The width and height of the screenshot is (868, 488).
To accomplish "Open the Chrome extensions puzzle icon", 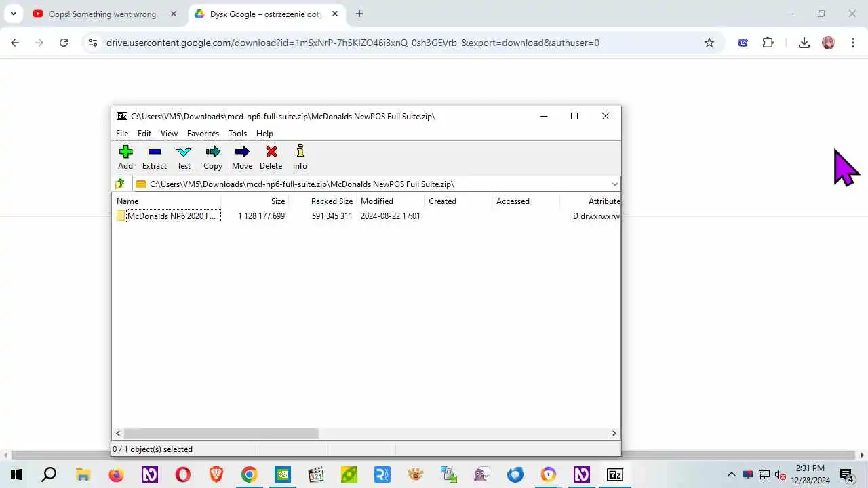I will pos(768,43).
